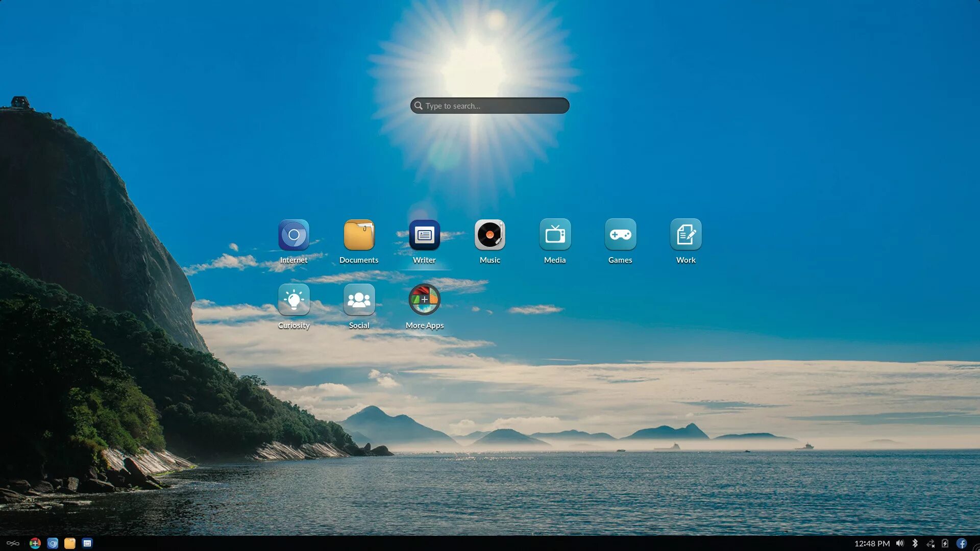This screenshot has width=980, height=551.
Task: Click the browser icon in the taskbar
Action: [x=53, y=543]
